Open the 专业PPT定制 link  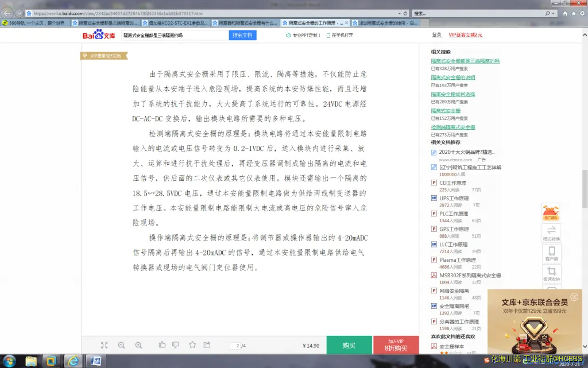tap(303, 35)
